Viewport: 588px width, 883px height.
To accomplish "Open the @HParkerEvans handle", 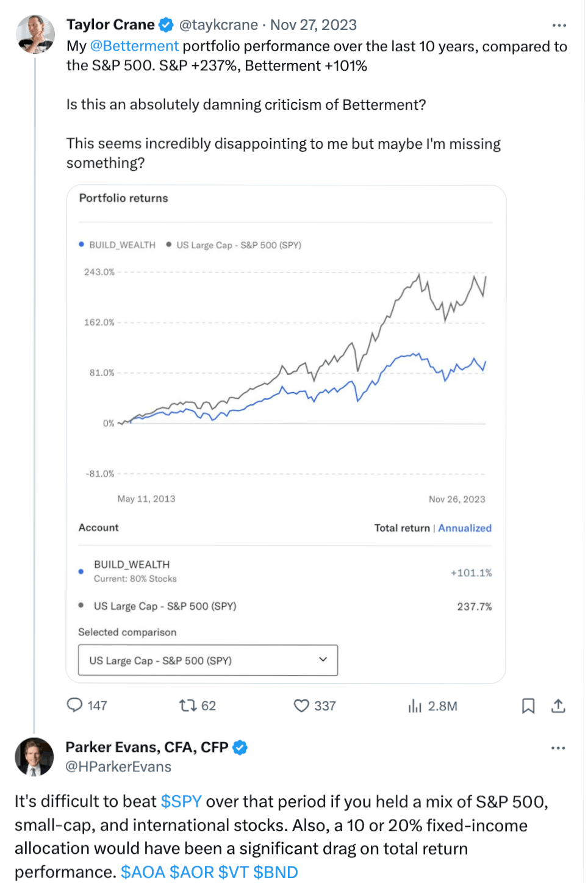I will tap(118, 767).
